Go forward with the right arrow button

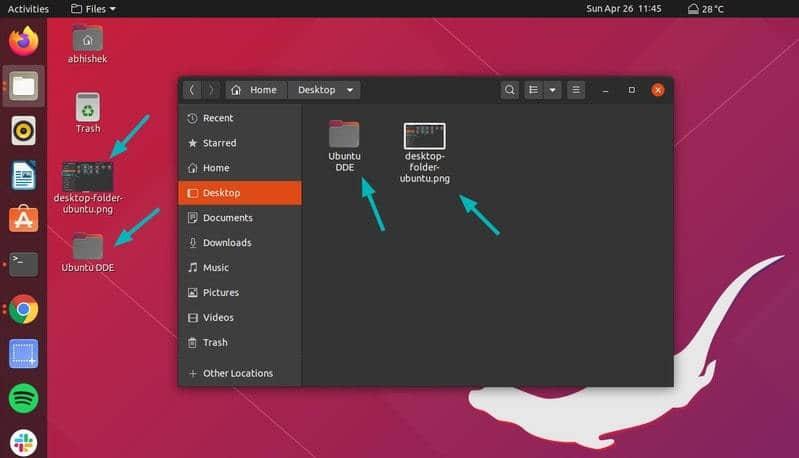click(211, 90)
